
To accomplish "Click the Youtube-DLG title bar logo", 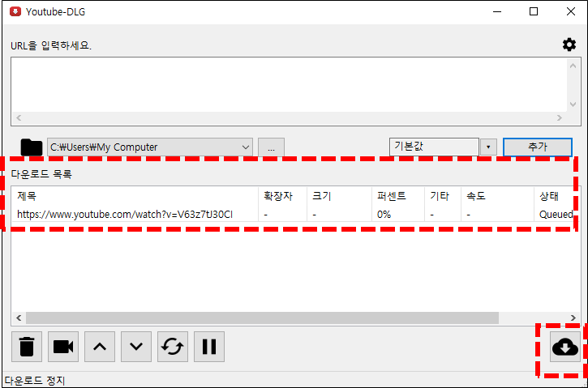I will point(15,11).
